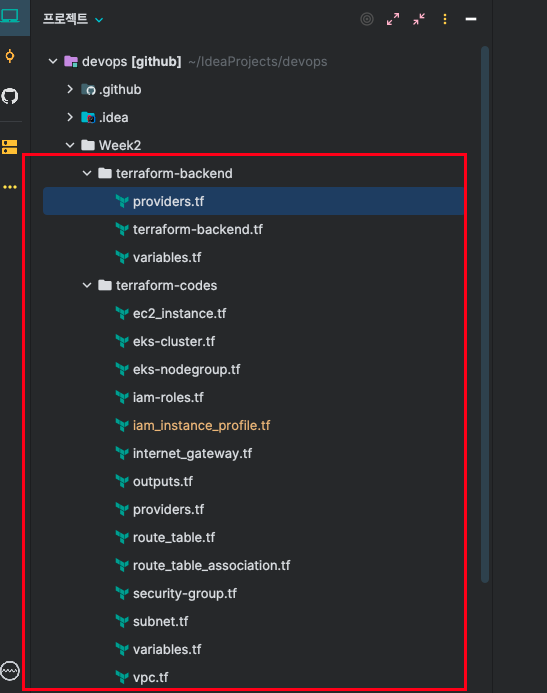This screenshot has width=547, height=693.
Task: Click folder icon of terraform-codes
Action: (x=105, y=285)
